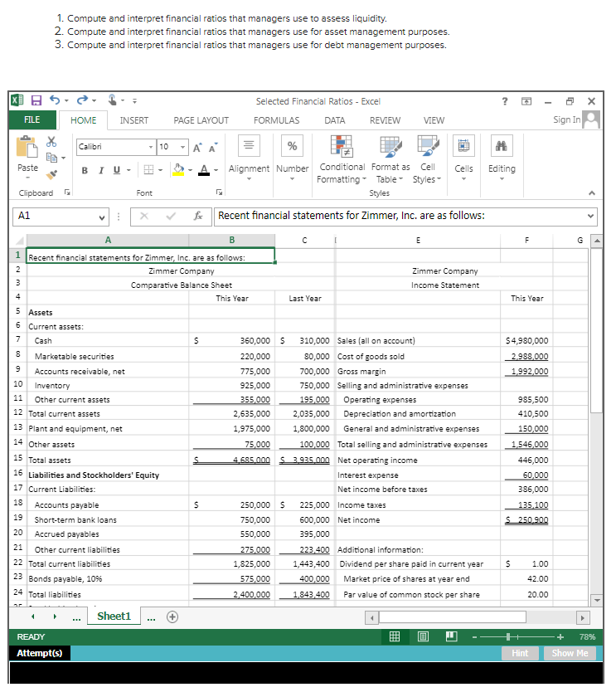Open the Excel Help question mark
Image resolution: width=616 pixels, height=692 pixels.
pos(505,101)
